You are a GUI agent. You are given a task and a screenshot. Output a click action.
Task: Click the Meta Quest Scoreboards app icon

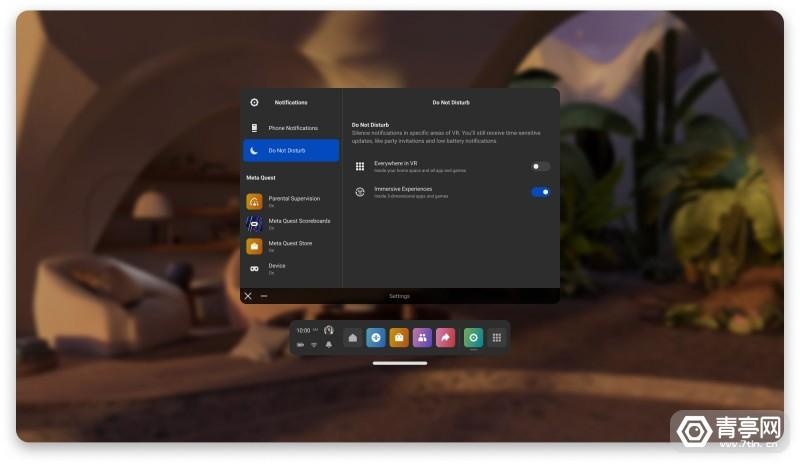tap(254, 224)
